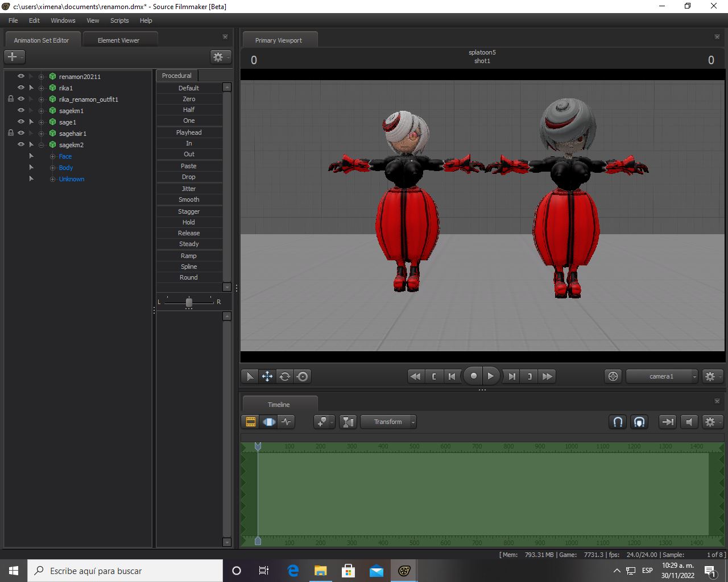The image size is (728, 582).
Task: Open the Scripts menu
Action: click(x=119, y=20)
